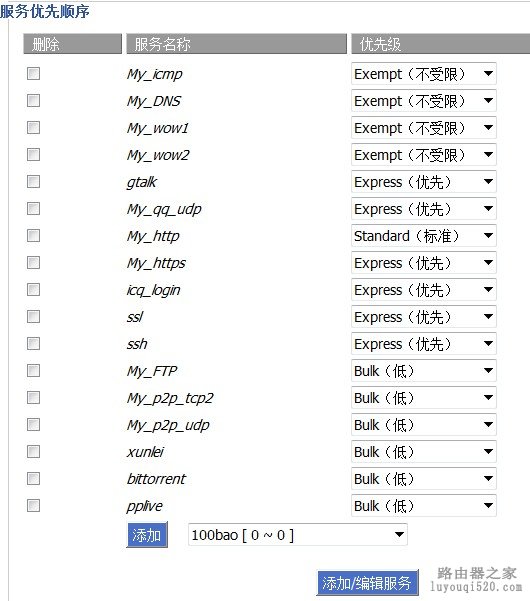Open priority dropdown for My_wow2
Image resolution: width=530 pixels, height=601 pixels.
tap(423, 154)
